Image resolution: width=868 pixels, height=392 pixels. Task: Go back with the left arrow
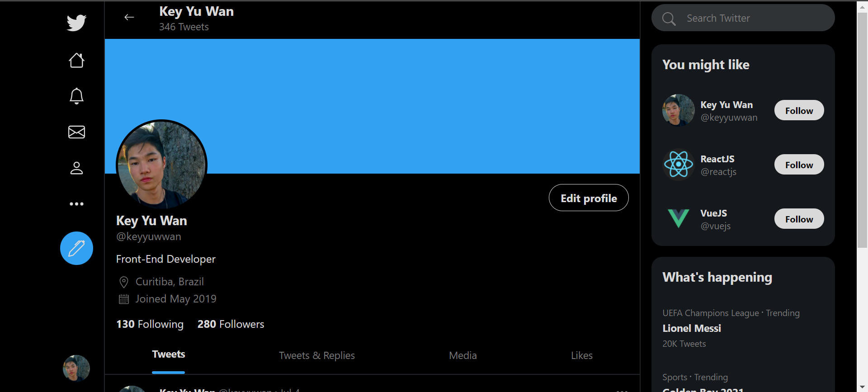[x=129, y=17]
